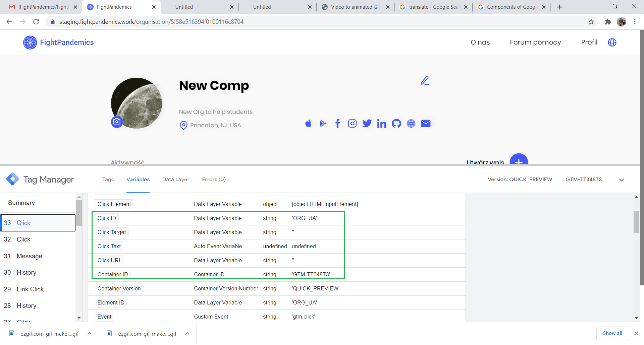Viewport: 644px width, 345px height.
Task: Open the Profil navigation link
Action: tap(589, 42)
